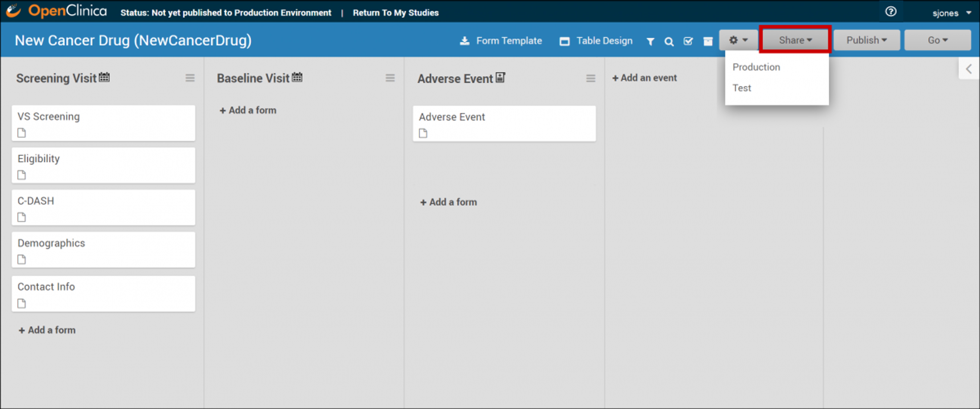Click the Screening Visit hamburger menu icon
The width and height of the screenshot is (980, 409).
point(190,78)
